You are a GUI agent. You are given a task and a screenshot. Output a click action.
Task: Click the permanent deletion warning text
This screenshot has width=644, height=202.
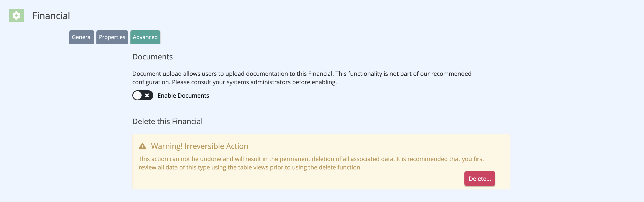(x=311, y=163)
